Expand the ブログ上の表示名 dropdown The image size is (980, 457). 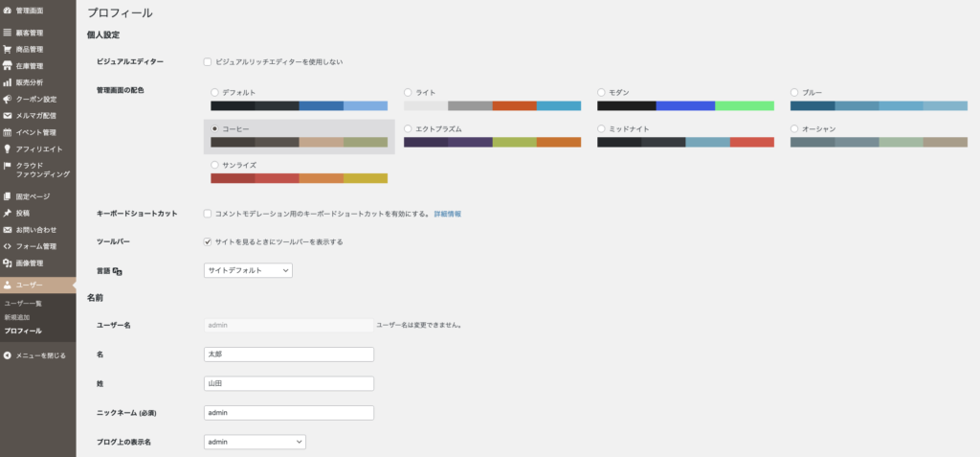point(255,442)
